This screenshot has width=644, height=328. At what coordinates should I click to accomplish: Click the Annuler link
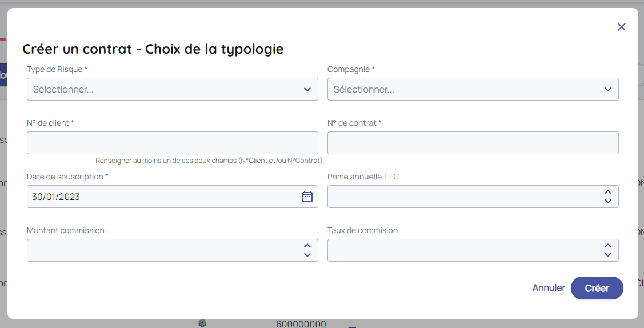pyautogui.click(x=549, y=288)
